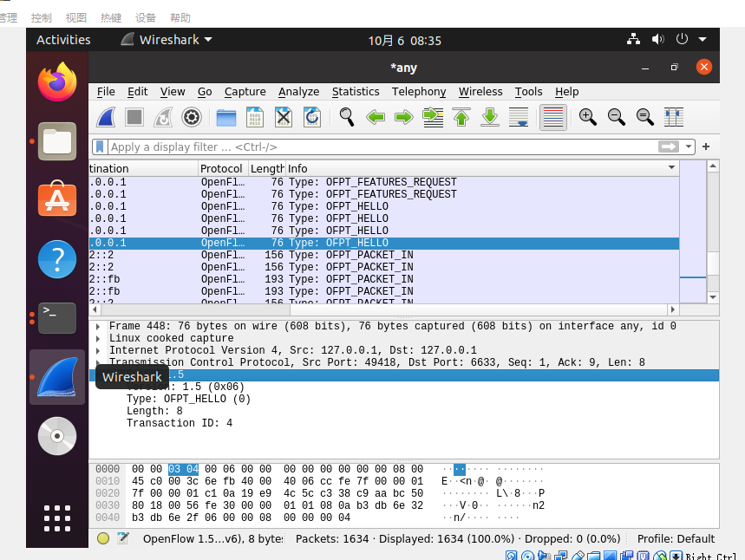Stop the running capture

point(134,117)
